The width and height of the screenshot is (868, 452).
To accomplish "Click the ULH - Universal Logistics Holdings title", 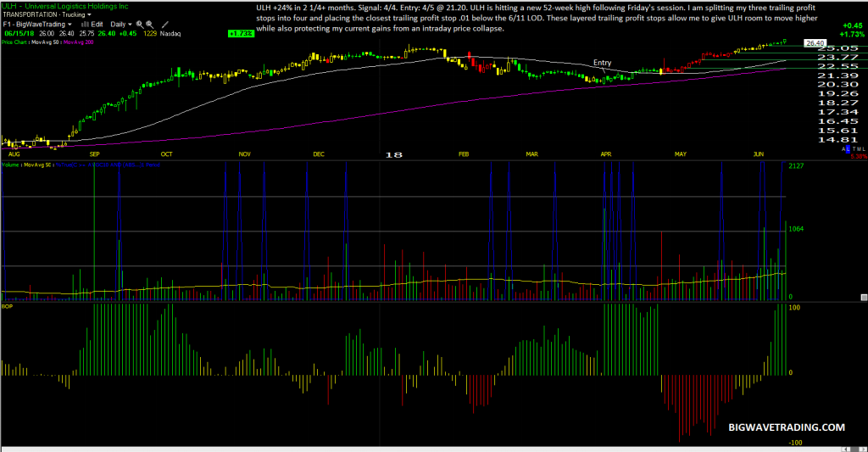I will click(64, 6).
